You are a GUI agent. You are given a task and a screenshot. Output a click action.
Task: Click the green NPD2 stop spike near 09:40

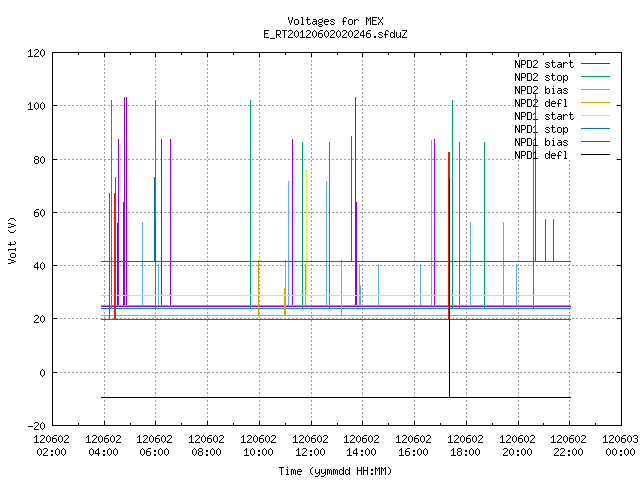[x=250, y=204]
